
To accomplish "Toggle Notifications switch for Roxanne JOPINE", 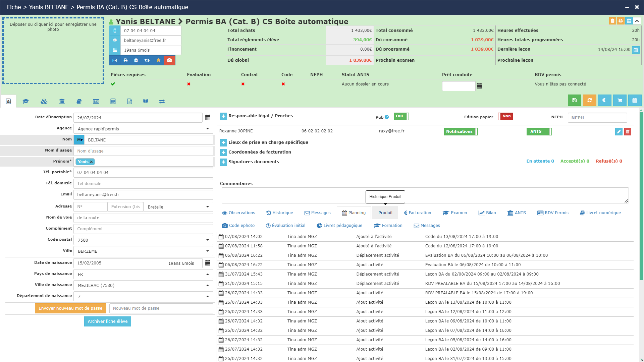I will tap(461, 132).
